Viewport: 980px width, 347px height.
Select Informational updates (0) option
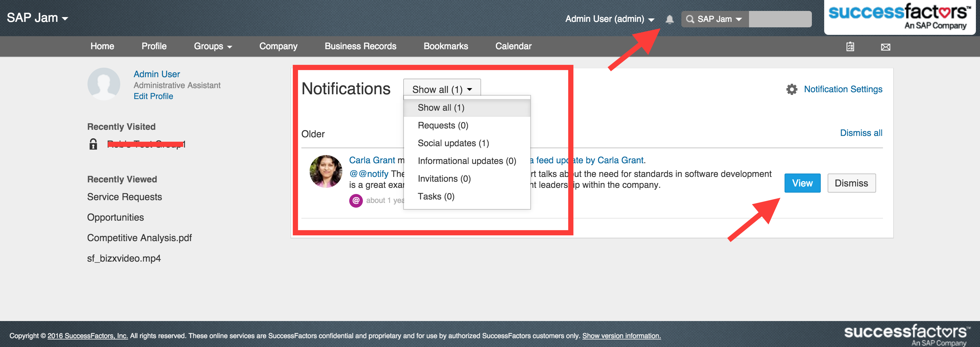467,161
